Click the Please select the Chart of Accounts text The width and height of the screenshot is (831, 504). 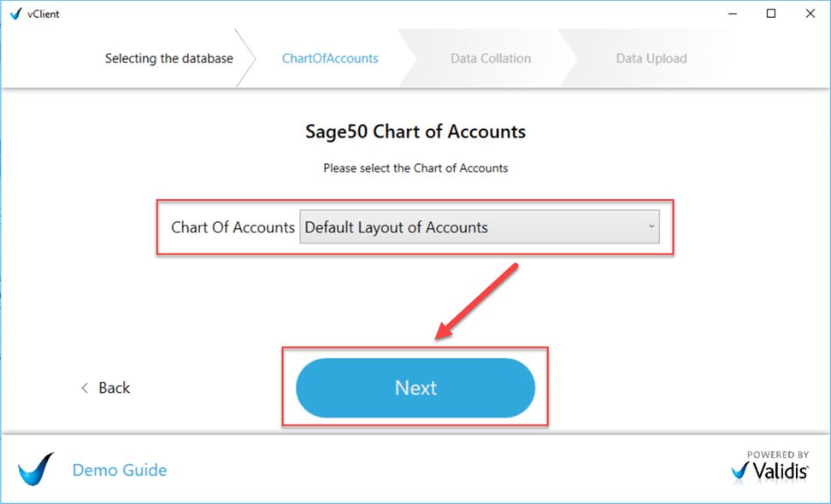coord(415,168)
